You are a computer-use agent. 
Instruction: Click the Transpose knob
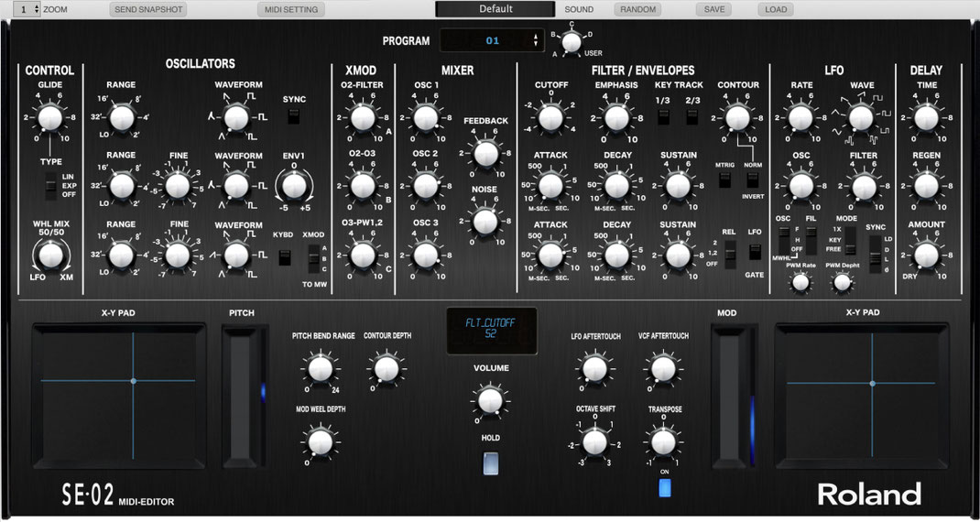663,442
